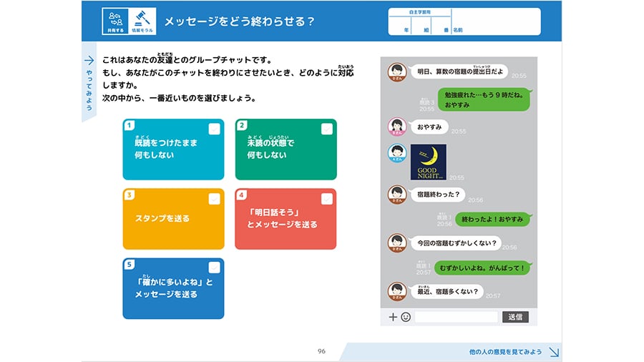Check the box on card 5 確かに多いよね
This screenshot has height=362, width=644.
215,268
